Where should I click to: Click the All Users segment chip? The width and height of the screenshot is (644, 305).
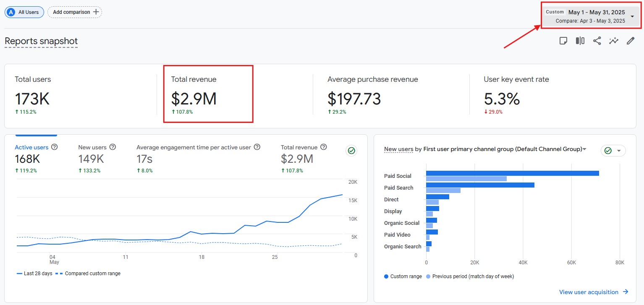pyautogui.click(x=24, y=12)
